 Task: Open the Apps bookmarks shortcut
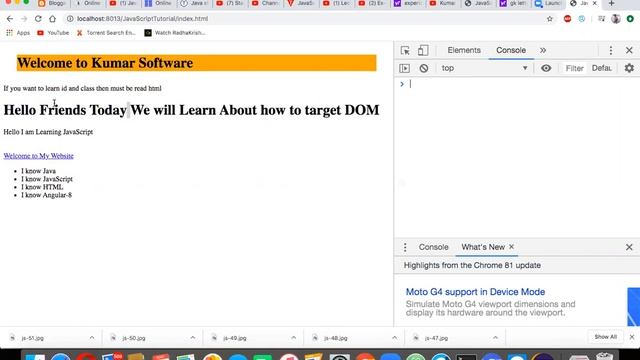coord(18,33)
